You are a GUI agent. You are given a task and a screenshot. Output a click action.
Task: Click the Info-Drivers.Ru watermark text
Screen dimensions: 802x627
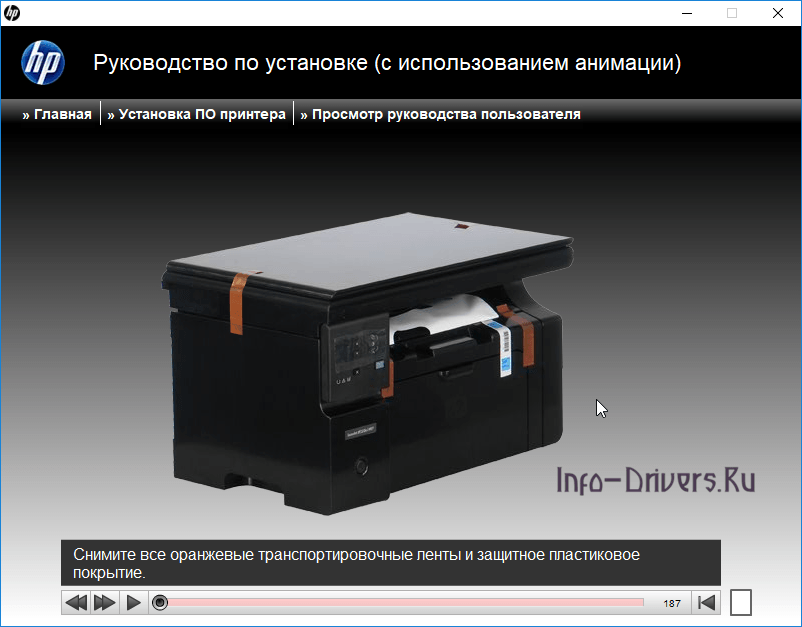click(x=656, y=479)
